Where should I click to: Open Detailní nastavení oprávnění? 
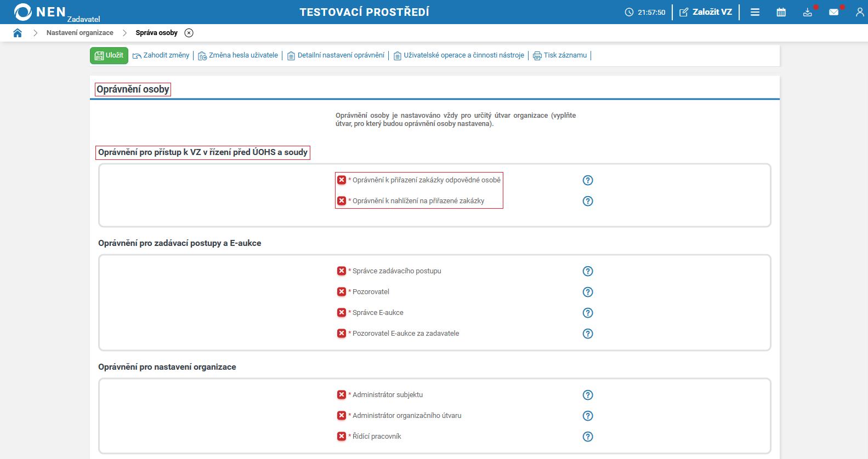(x=336, y=55)
